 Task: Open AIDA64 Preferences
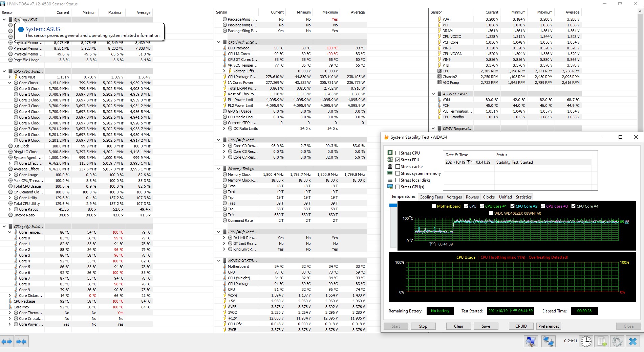pos(549,326)
